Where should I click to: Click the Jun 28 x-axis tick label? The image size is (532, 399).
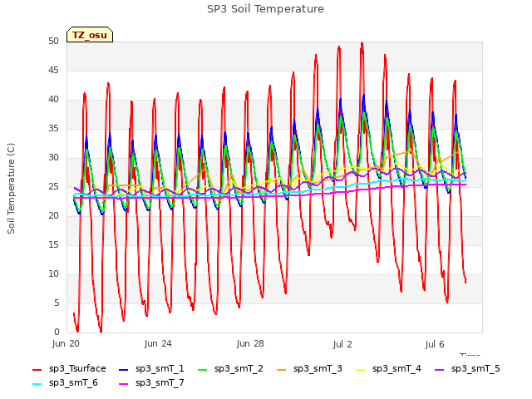pos(250,344)
